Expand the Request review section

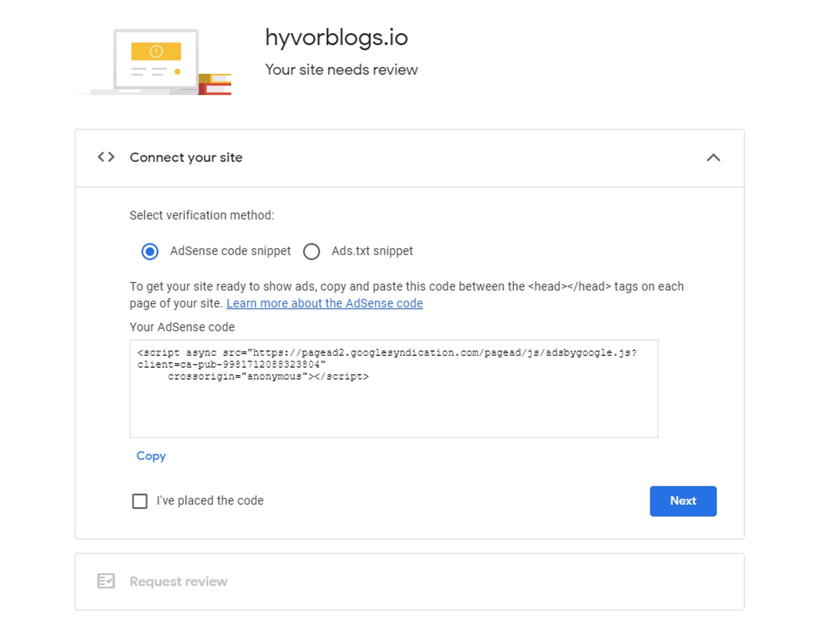(409, 581)
